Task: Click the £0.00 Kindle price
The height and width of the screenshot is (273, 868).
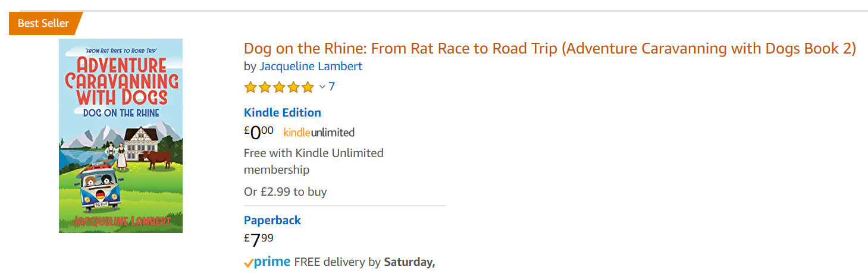Action: [x=259, y=132]
